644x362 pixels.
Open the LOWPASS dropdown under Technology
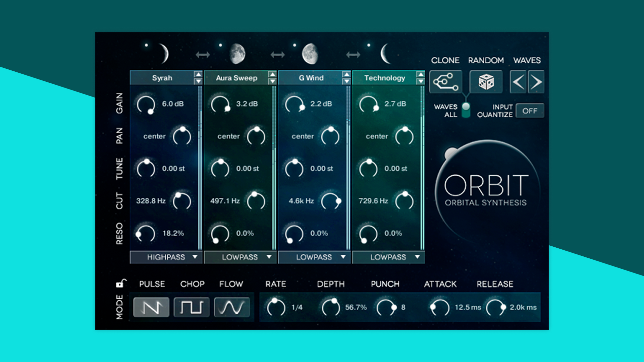[389, 257]
